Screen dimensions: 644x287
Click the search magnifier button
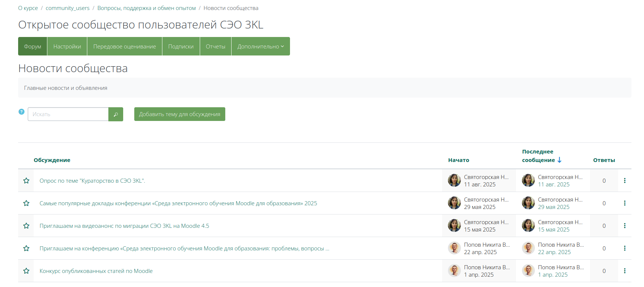pyautogui.click(x=115, y=114)
